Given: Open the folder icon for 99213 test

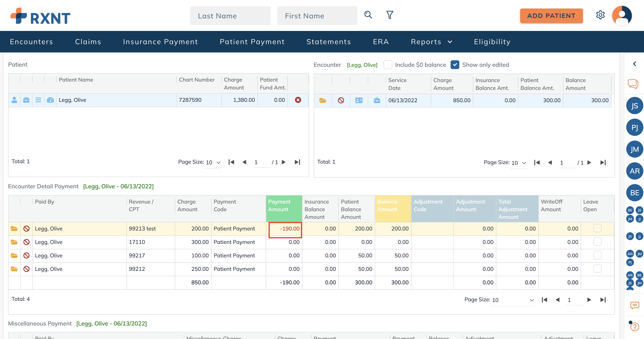Looking at the screenshot, I should [14, 229].
